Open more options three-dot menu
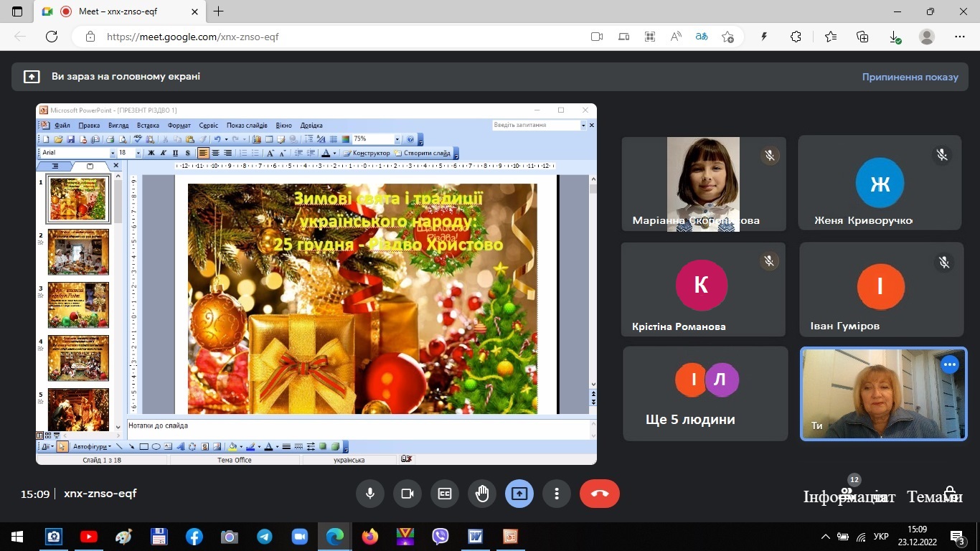Screen dimensions: 980x551 [557, 494]
